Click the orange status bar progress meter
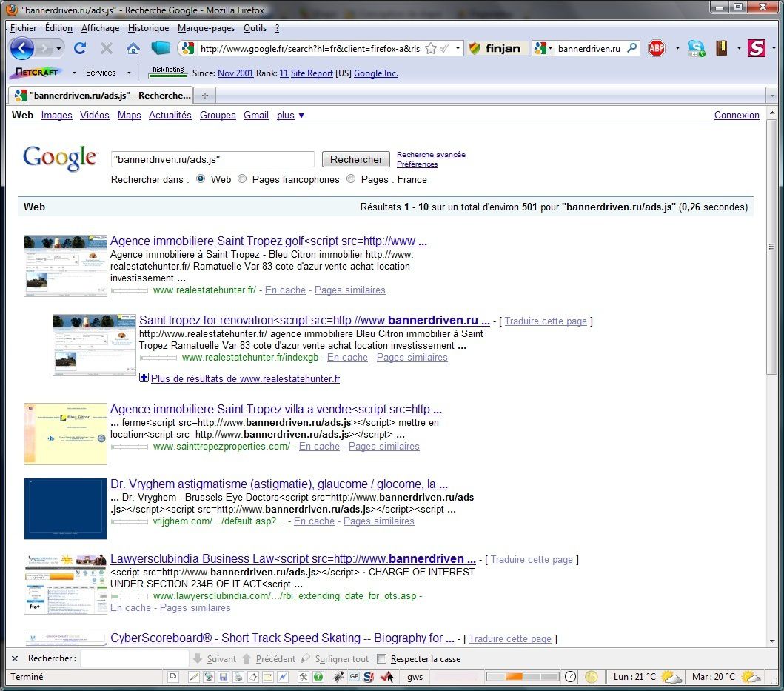 coord(523,677)
